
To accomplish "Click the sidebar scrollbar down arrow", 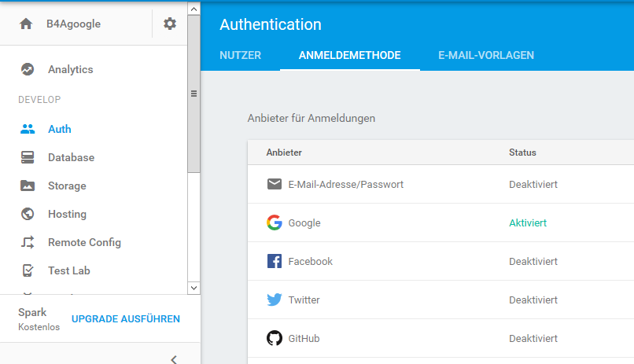I will 194,288.
